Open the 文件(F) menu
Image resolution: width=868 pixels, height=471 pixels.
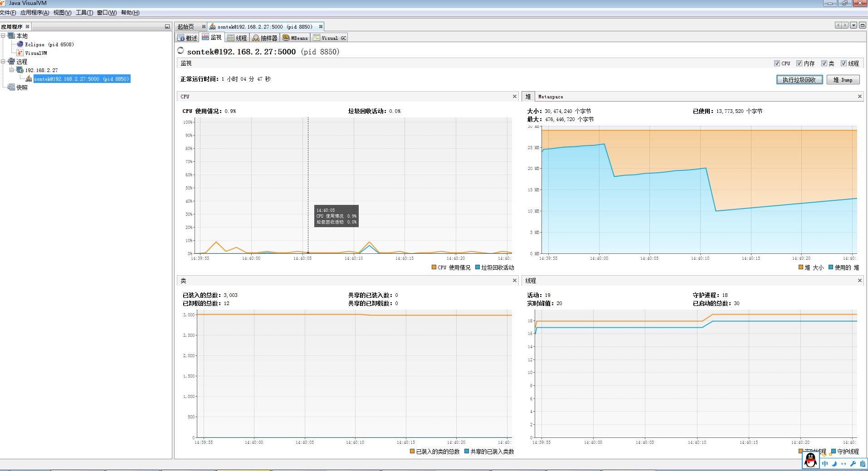pyautogui.click(x=8, y=13)
